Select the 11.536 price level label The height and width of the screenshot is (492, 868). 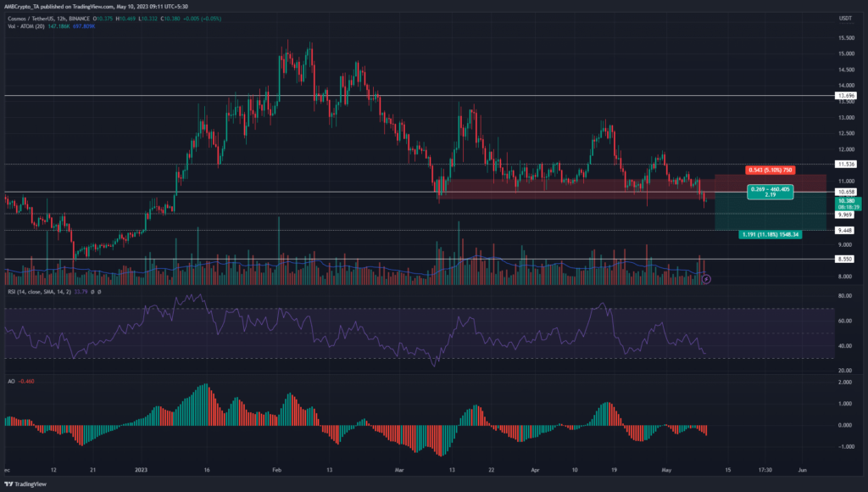(844, 164)
